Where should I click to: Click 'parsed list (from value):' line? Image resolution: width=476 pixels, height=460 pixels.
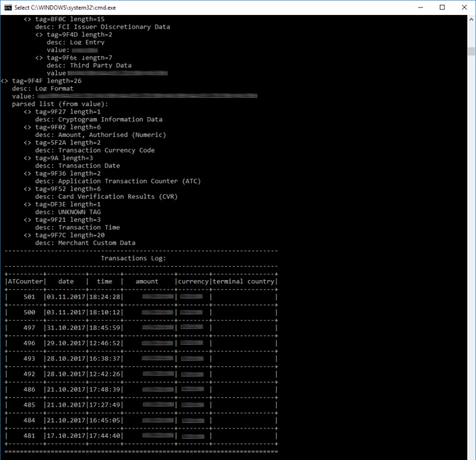click(60, 104)
